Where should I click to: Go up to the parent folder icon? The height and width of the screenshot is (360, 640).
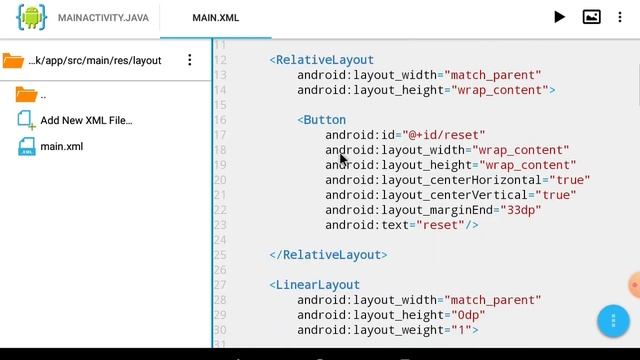coord(26,95)
